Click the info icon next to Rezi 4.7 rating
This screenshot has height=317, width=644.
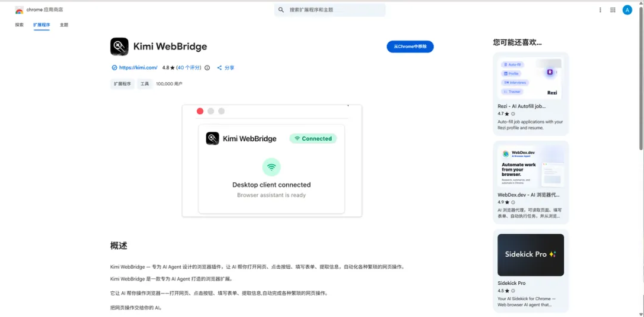coord(513,114)
